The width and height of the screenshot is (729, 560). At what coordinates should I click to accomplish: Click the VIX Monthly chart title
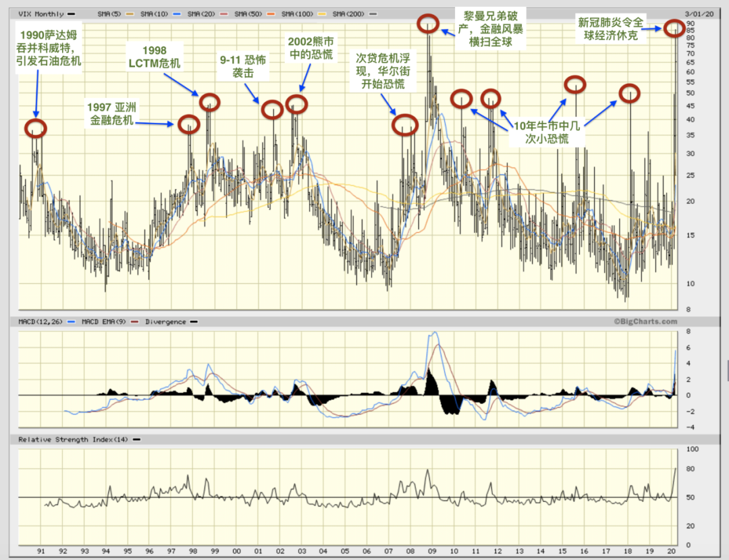click(x=40, y=13)
